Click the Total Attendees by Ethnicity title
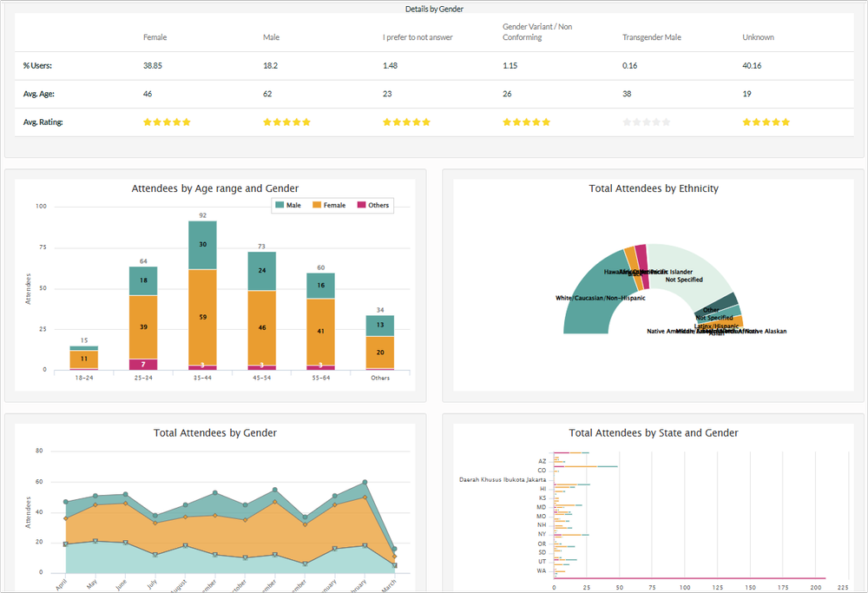Viewport: 868px width, 593px height. pos(654,188)
